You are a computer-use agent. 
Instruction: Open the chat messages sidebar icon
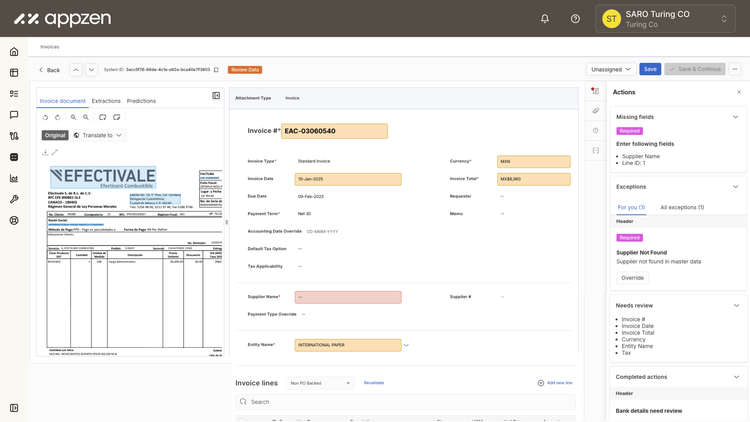click(14, 115)
